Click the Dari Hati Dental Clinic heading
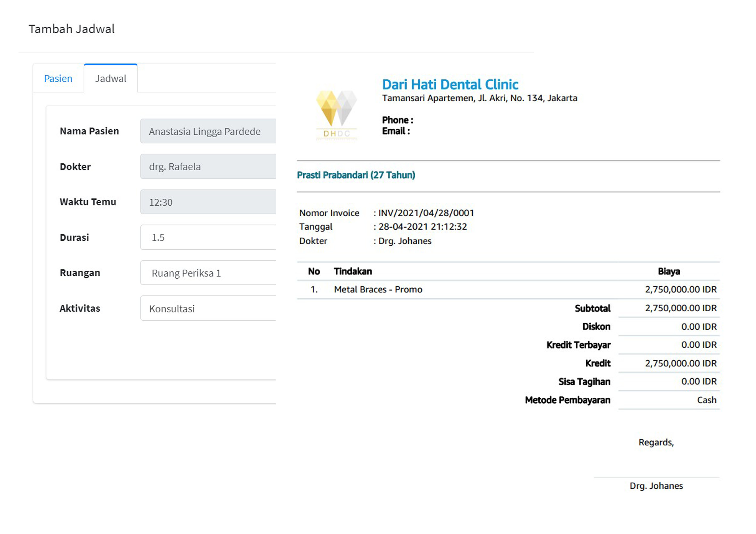The width and height of the screenshot is (756, 534). pos(450,85)
